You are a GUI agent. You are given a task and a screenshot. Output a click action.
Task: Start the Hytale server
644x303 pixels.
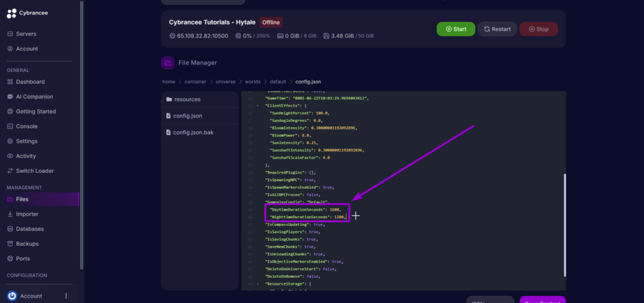coord(455,29)
